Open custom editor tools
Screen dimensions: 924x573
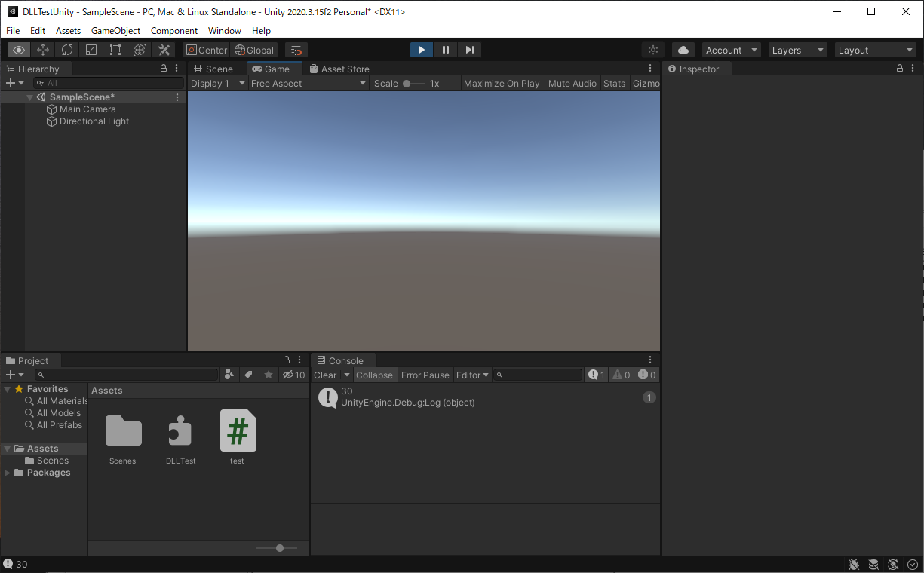pyautogui.click(x=164, y=50)
